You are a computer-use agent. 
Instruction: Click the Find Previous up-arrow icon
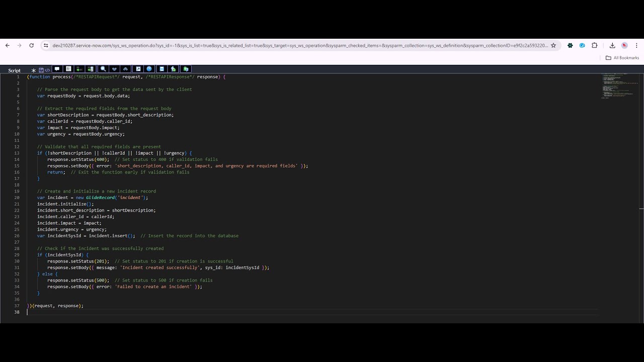click(x=125, y=69)
